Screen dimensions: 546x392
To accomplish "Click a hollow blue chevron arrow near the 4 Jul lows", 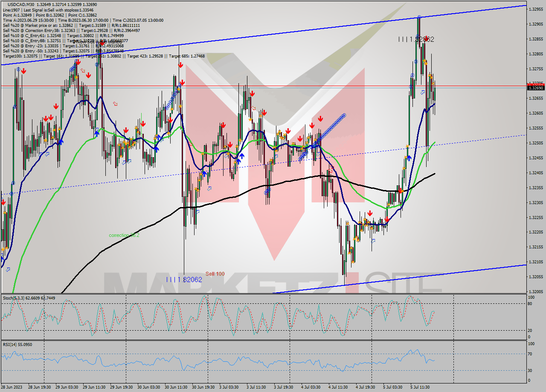I will [372, 241].
